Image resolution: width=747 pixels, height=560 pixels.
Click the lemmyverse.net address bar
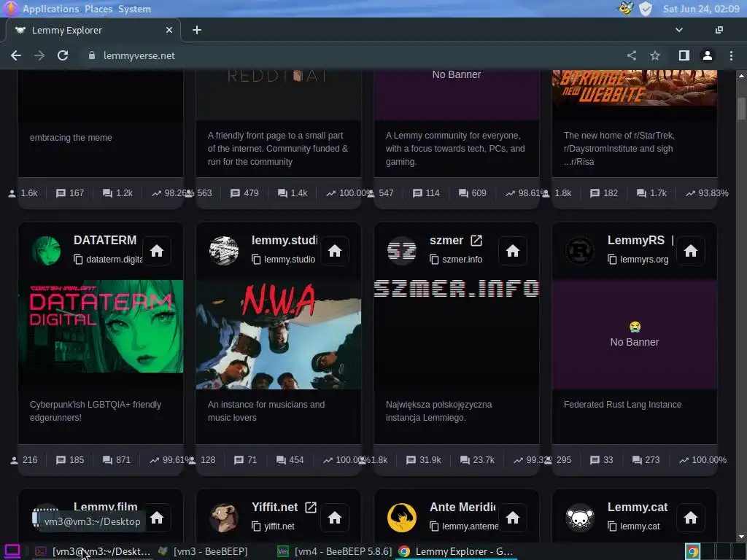(352, 55)
